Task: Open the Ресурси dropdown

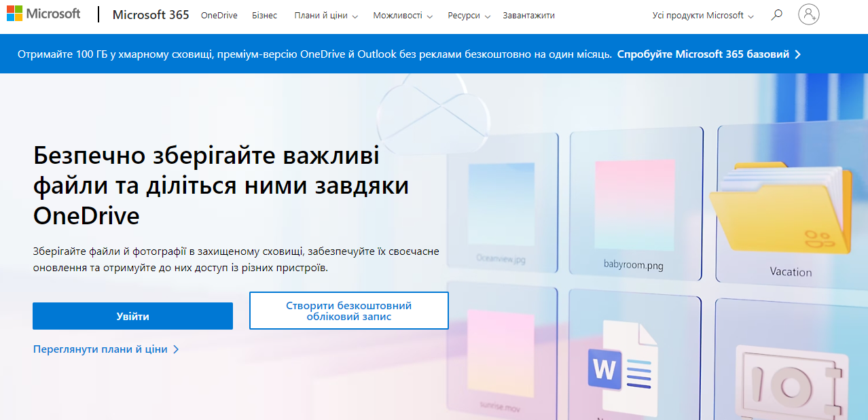Action: [x=464, y=14]
